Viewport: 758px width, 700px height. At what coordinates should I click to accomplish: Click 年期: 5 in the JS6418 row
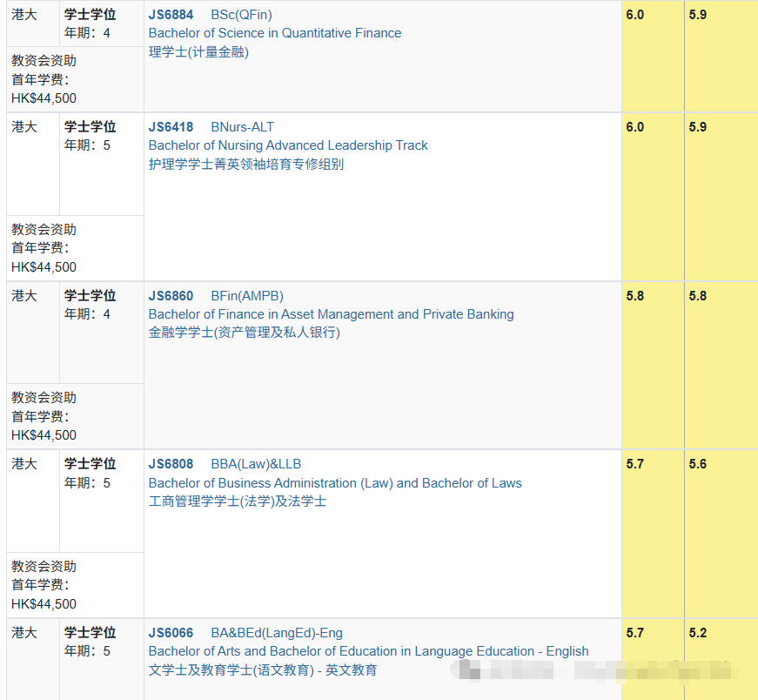click(87, 145)
